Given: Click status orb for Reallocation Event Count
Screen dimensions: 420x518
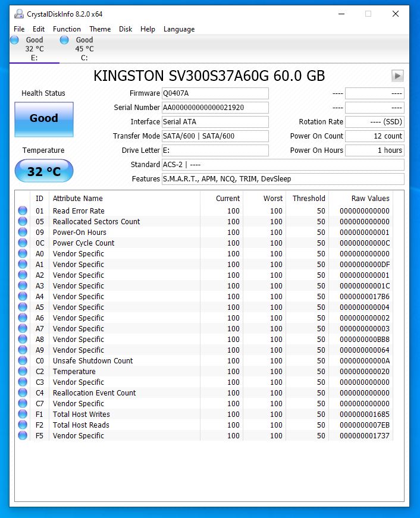Looking at the screenshot, I should point(23,393).
